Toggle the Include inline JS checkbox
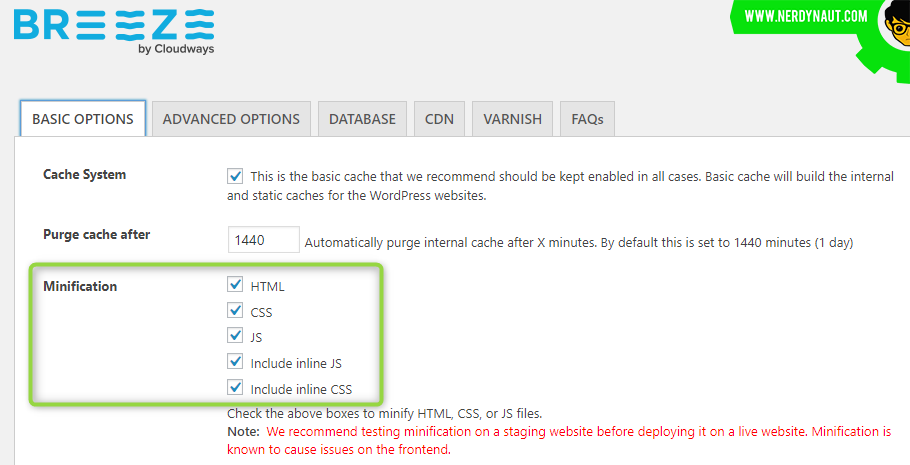Viewport: 910px width, 465px height. coord(235,362)
